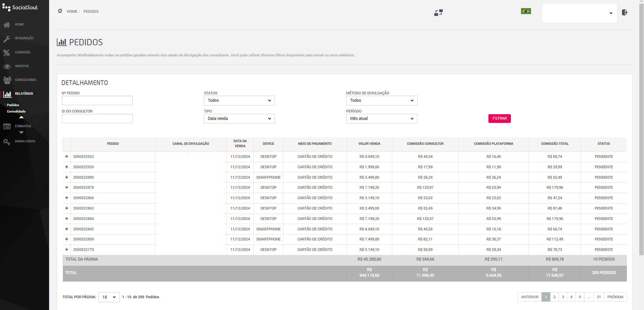Expand order 2000522890 details
Image resolution: width=644 pixels, height=310 pixels.
(67, 177)
